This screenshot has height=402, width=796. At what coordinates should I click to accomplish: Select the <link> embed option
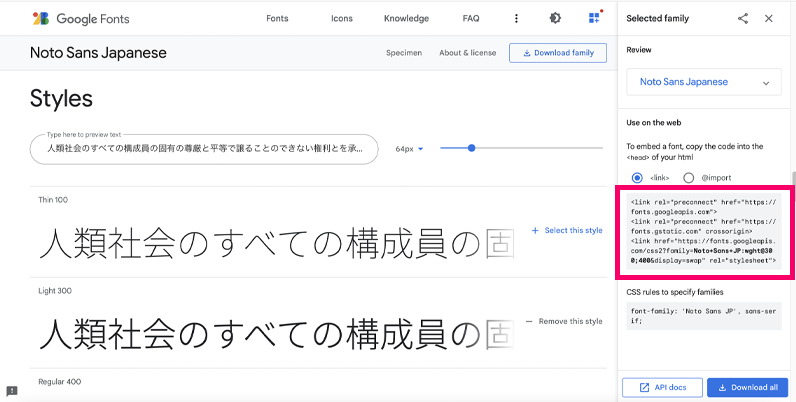pyautogui.click(x=636, y=177)
